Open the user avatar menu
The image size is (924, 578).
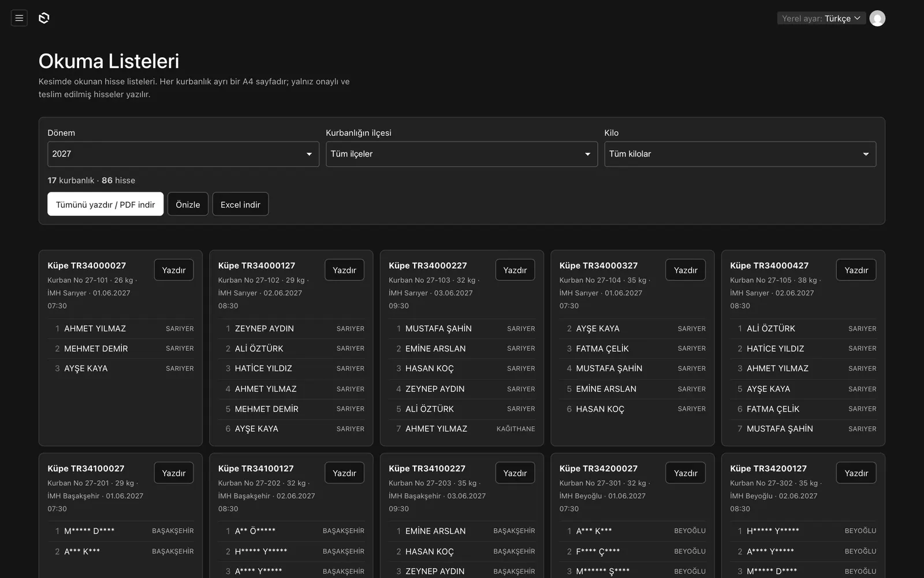coord(877,18)
